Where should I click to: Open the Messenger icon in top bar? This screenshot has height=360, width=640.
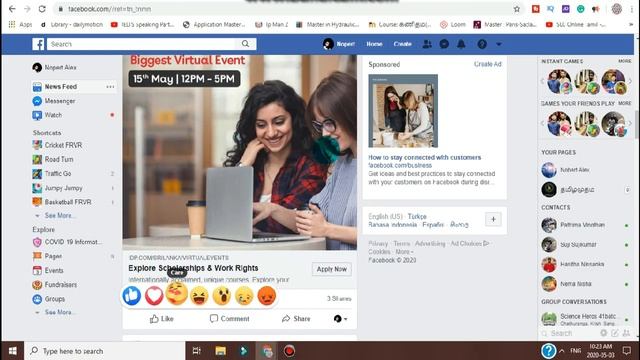(x=444, y=44)
